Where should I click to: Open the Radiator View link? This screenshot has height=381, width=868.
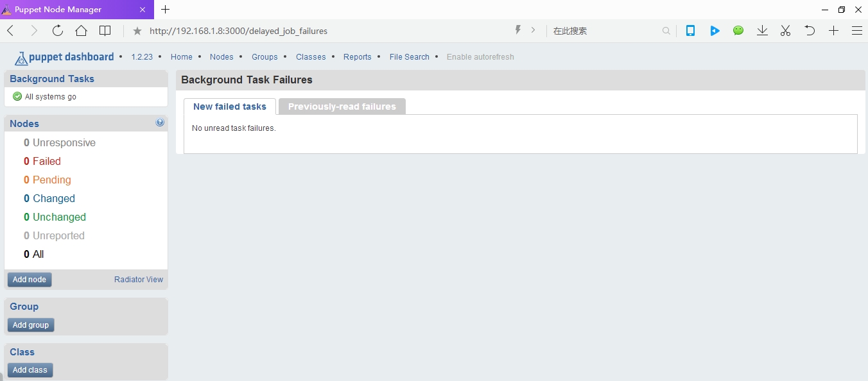tap(139, 280)
